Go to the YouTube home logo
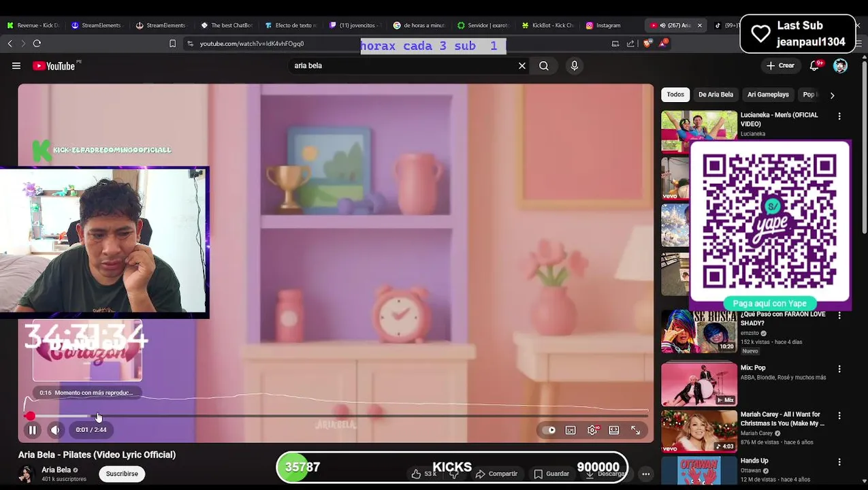This screenshot has width=868, height=490. click(53, 66)
